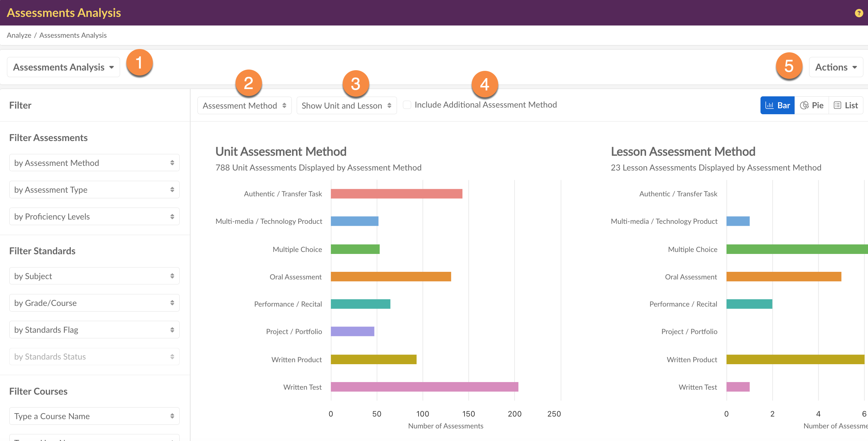
Task: Open the Assessments Analysis report menu
Action: click(64, 67)
